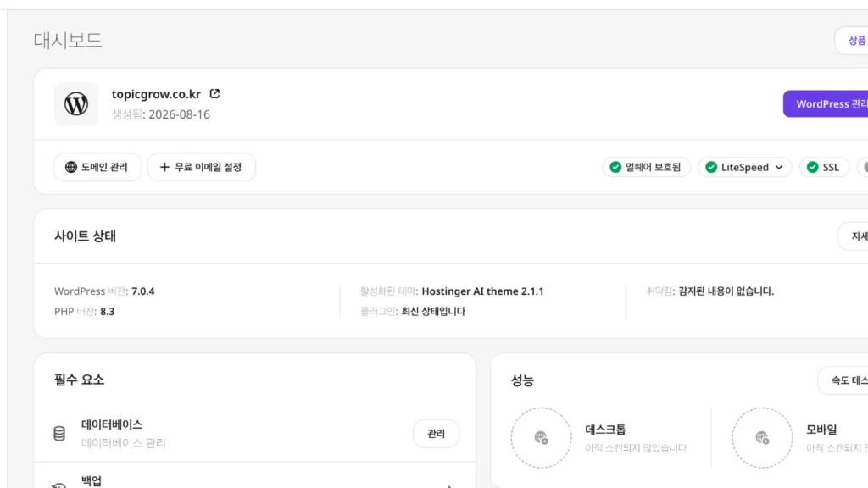Click 생성됨 date 2026-08-16
The width and height of the screenshot is (868, 488).
[x=180, y=114]
